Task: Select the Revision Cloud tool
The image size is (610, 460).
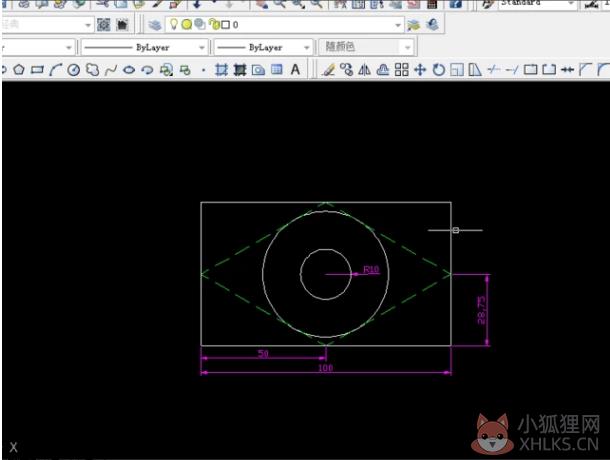Action: (92, 70)
